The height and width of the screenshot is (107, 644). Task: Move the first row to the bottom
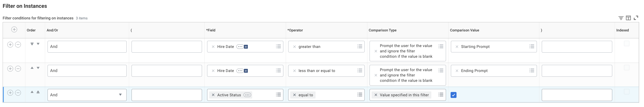[x=32, y=44]
